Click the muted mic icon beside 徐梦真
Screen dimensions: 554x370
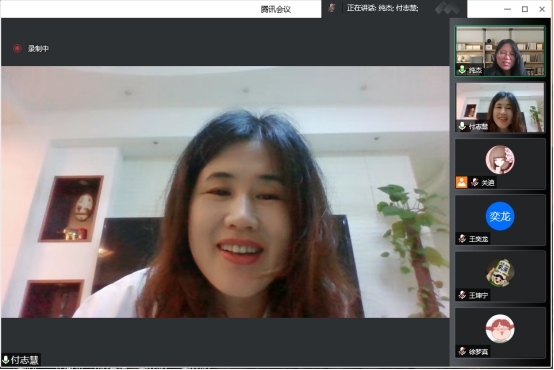pos(462,351)
